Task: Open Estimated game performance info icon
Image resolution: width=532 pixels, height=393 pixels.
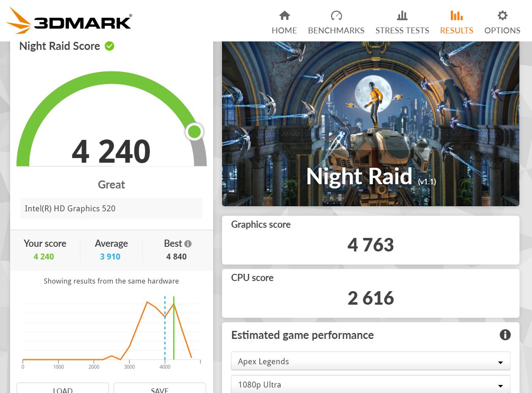Action: [x=505, y=335]
